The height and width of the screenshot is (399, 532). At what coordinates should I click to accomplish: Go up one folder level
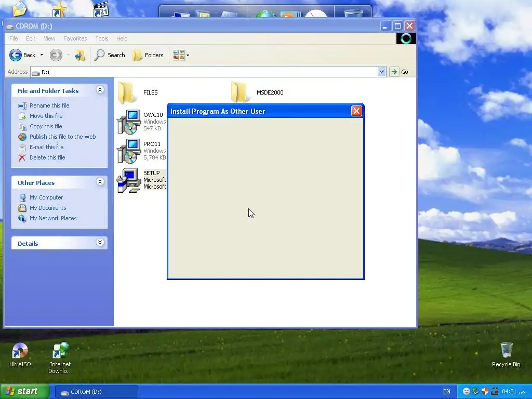[x=80, y=55]
